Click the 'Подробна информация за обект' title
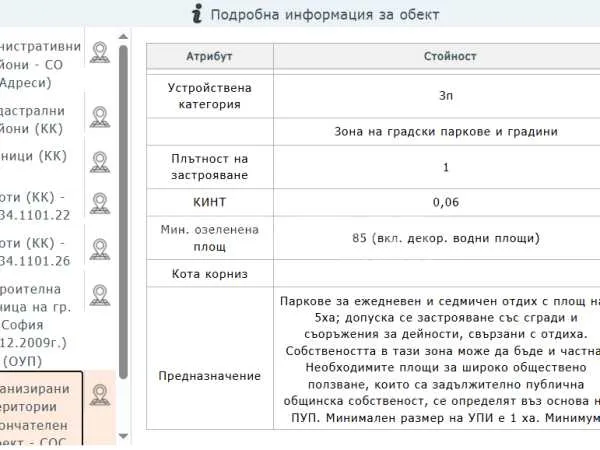Image resolution: width=600 pixels, height=450 pixels. pyautogui.click(x=324, y=15)
